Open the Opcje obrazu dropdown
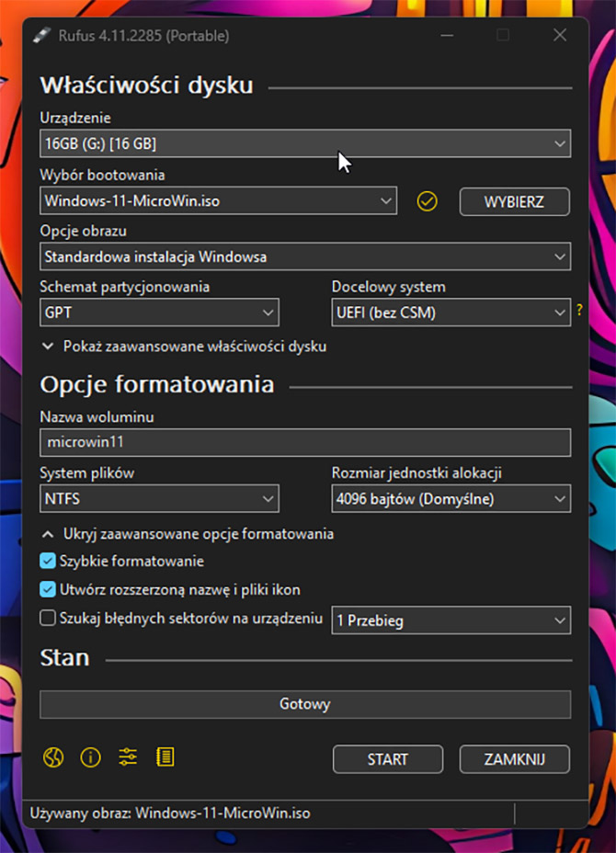This screenshot has width=616, height=853. pyautogui.click(x=305, y=256)
